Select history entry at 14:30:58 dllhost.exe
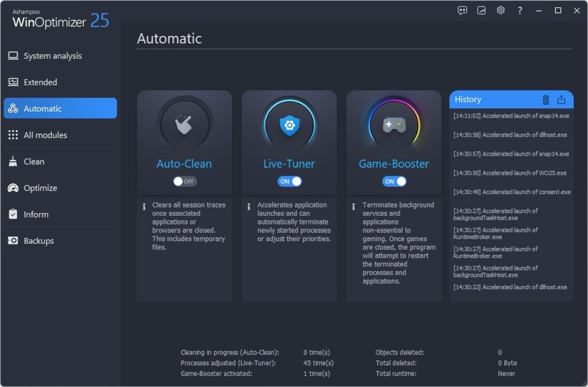The height and width of the screenshot is (387, 588). 510,135
